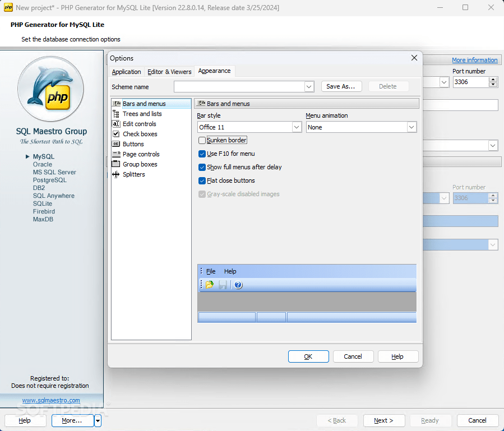This screenshot has width=504, height=431.
Task: Toggle Use F10 for menu checkbox
Action: [x=202, y=154]
